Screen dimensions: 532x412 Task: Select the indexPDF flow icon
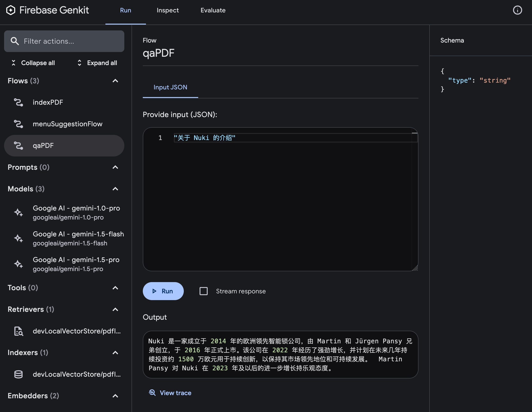click(x=18, y=102)
